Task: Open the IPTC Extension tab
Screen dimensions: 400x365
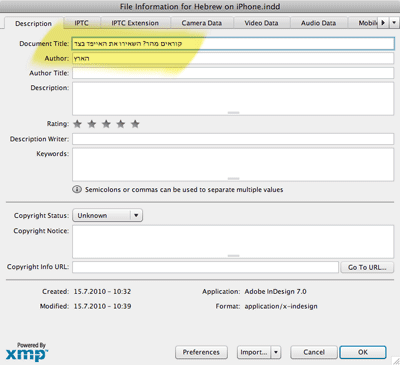Action: 135,23
